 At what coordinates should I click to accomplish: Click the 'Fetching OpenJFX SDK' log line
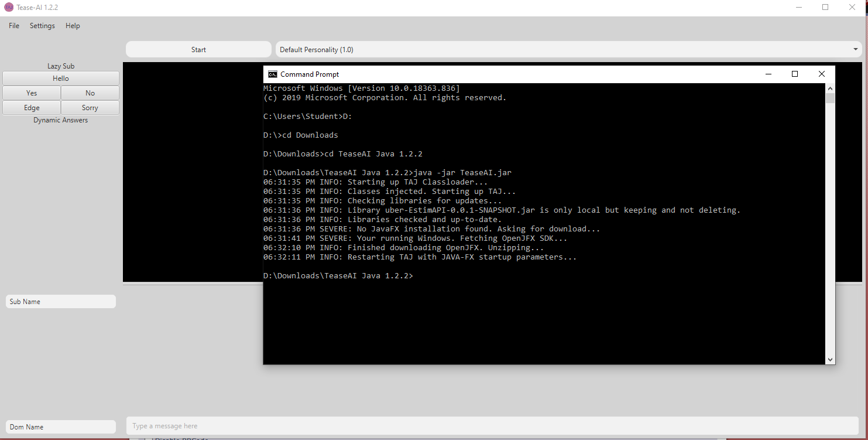tap(416, 238)
